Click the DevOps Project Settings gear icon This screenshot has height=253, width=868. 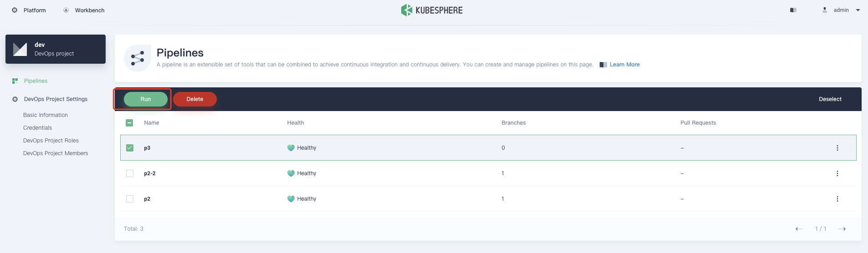coord(15,99)
